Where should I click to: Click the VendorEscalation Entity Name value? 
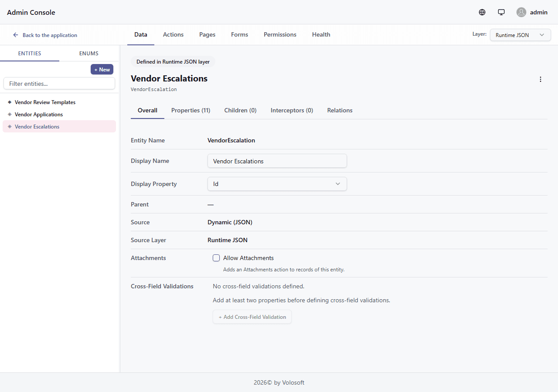(231, 140)
